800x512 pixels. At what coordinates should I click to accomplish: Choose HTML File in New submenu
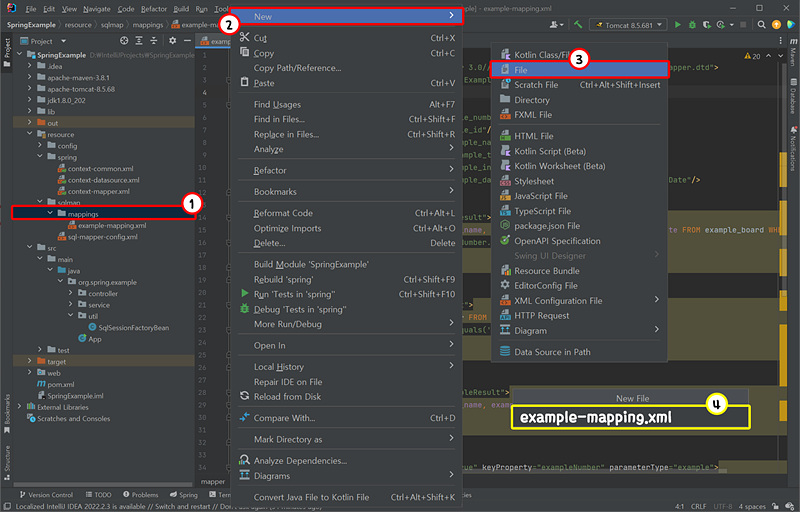579,136
